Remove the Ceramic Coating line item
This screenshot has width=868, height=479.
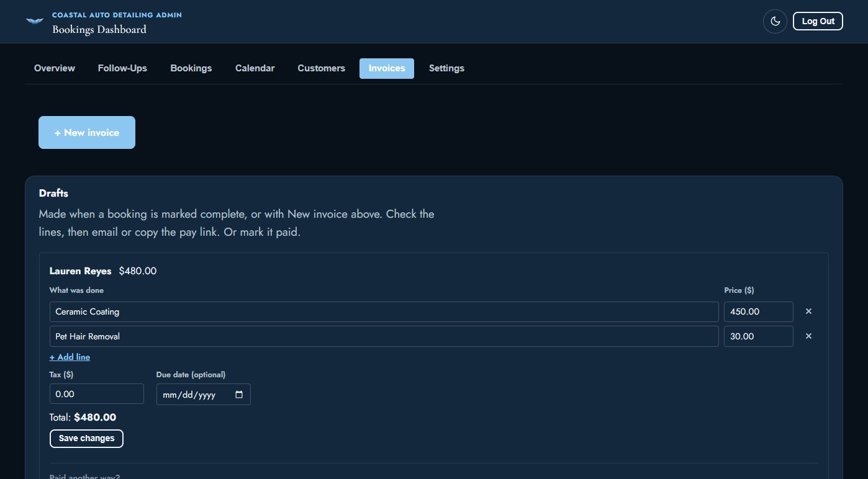click(x=808, y=311)
